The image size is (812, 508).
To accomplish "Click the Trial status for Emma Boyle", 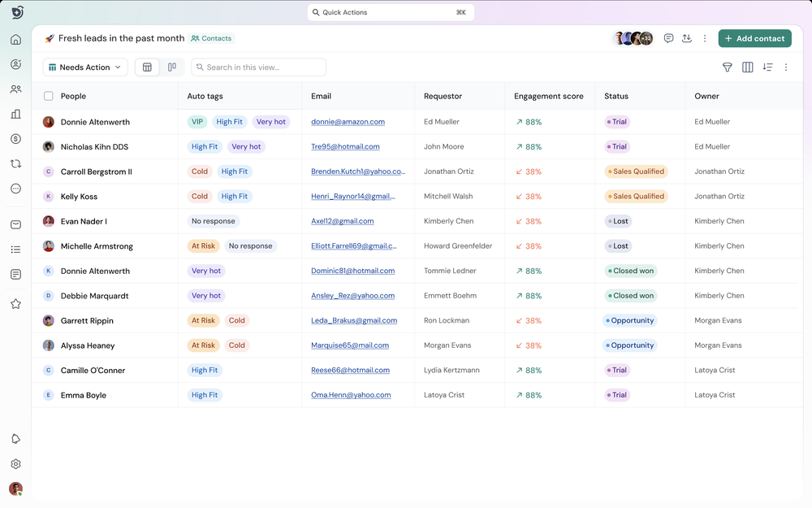I will pyautogui.click(x=617, y=395).
